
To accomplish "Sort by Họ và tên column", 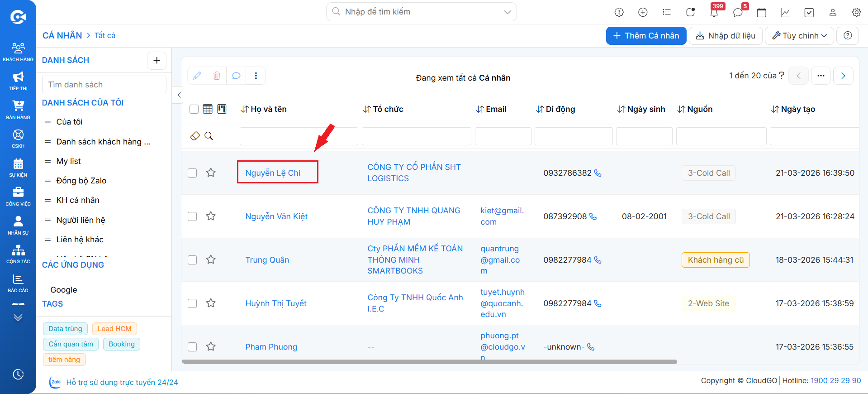I will pos(264,109).
